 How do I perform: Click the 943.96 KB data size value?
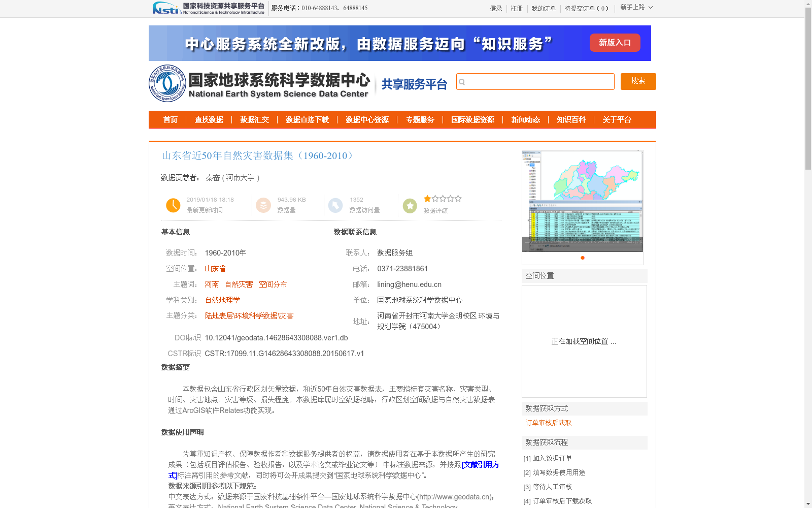point(291,200)
